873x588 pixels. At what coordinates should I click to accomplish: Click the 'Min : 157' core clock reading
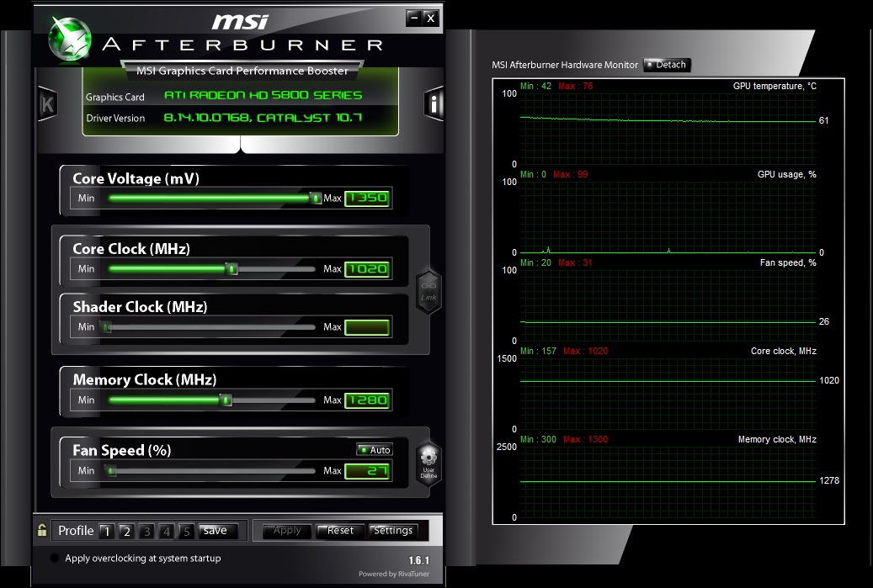538,351
